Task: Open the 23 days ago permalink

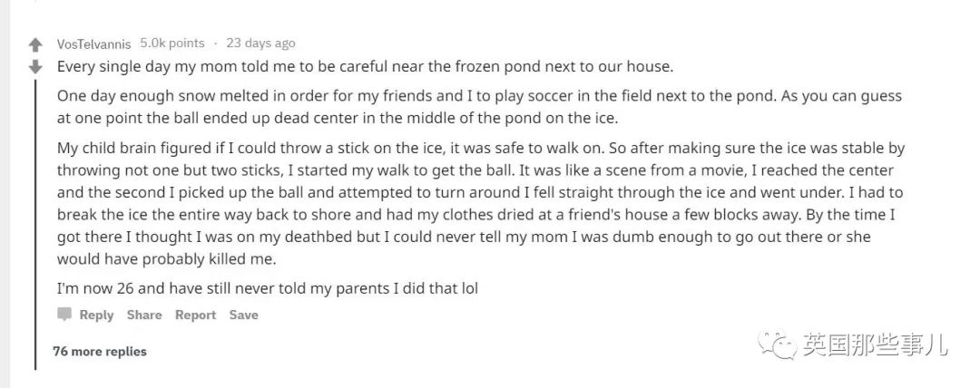Action: pyautogui.click(x=260, y=43)
